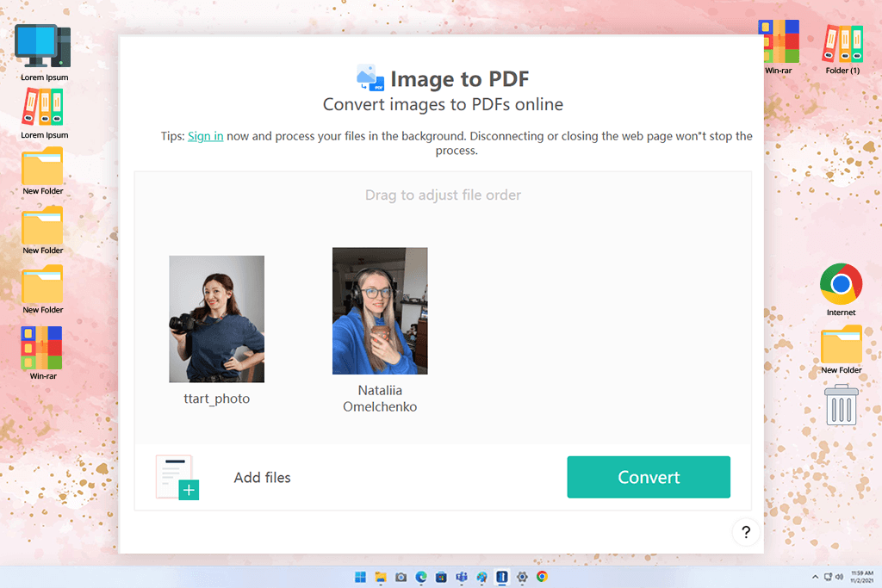Click the Sign in link
The image size is (882, 588).
pyautogui.click(x=205, y=136)
